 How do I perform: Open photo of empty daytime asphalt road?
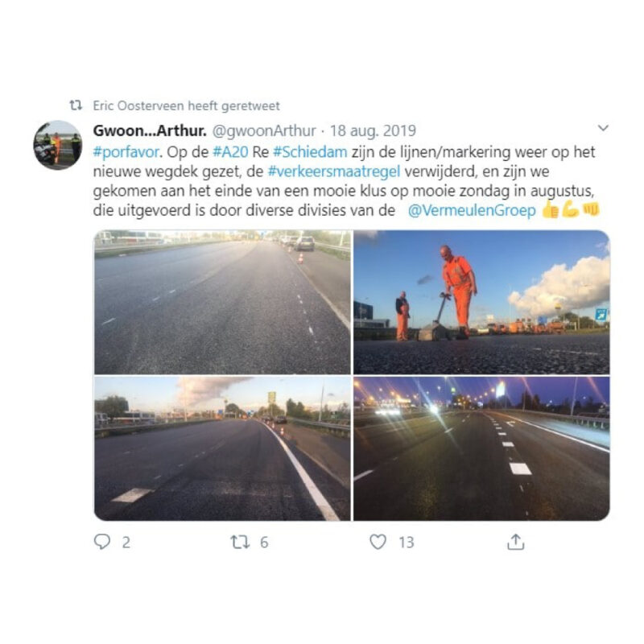(x=222, y=303)
